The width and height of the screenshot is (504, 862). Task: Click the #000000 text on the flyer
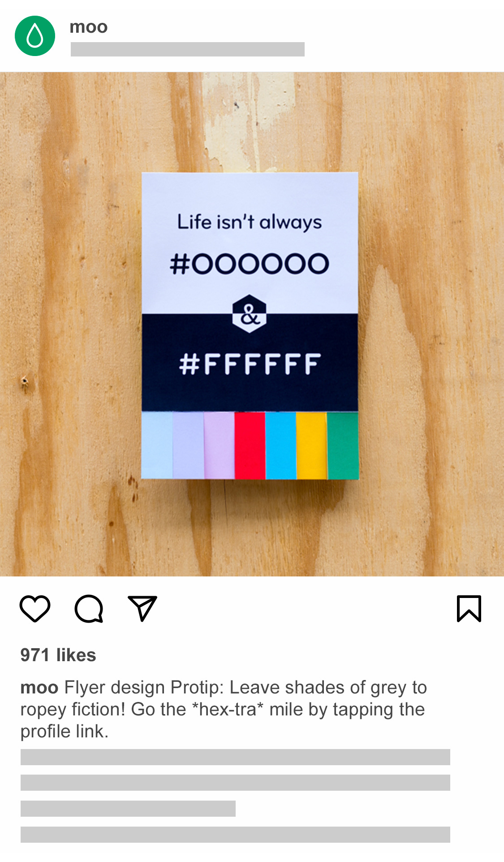click(250, 264)
